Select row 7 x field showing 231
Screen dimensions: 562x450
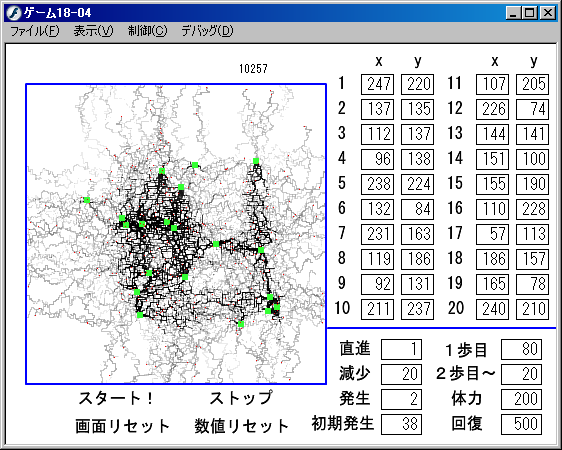(377, 234)
